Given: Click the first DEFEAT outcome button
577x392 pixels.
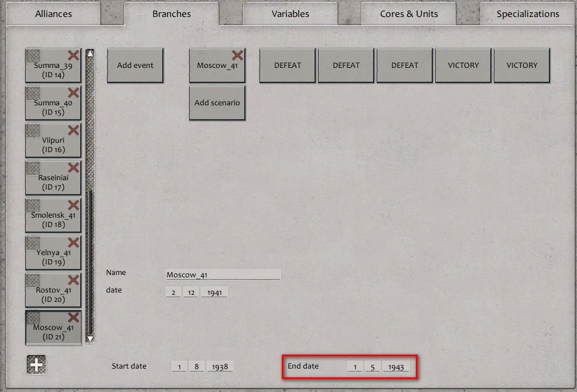Looking at the screenshot, I should (288, 66).
